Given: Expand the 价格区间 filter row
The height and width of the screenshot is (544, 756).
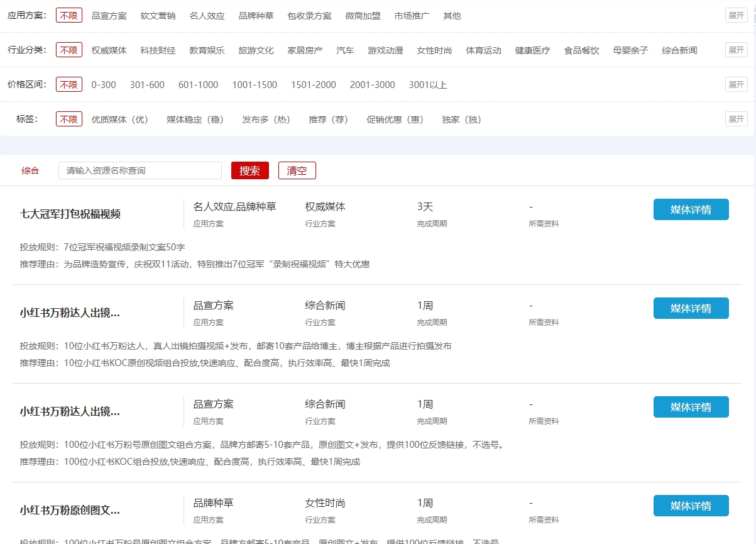Looking at the screenshot, I should (736, 84).
